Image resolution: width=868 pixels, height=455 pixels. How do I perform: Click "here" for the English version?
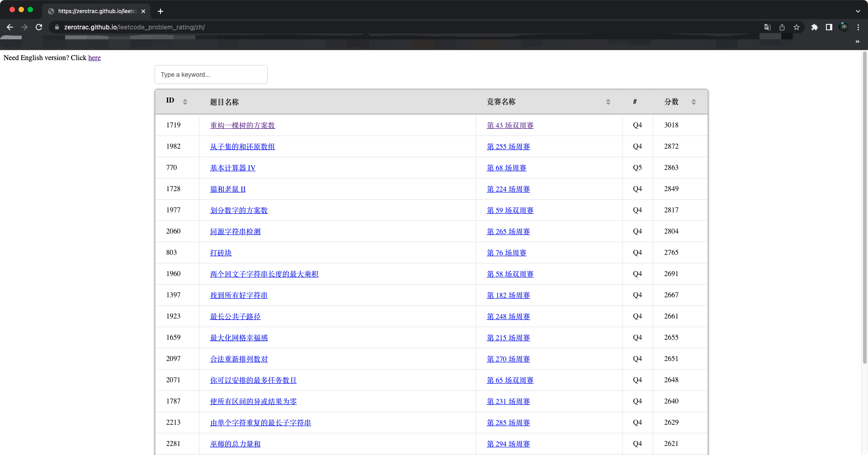tap(94, 58)
